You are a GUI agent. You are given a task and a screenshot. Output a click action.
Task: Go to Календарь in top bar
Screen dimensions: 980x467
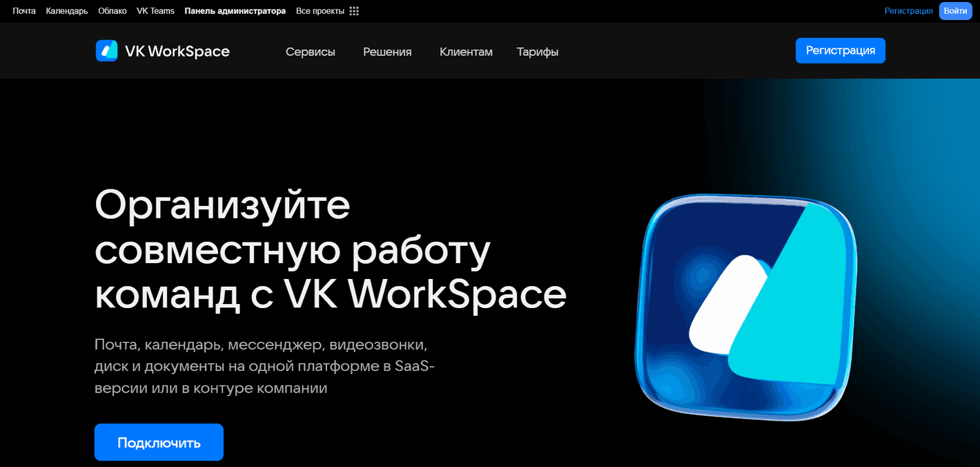tap(67, 11)
